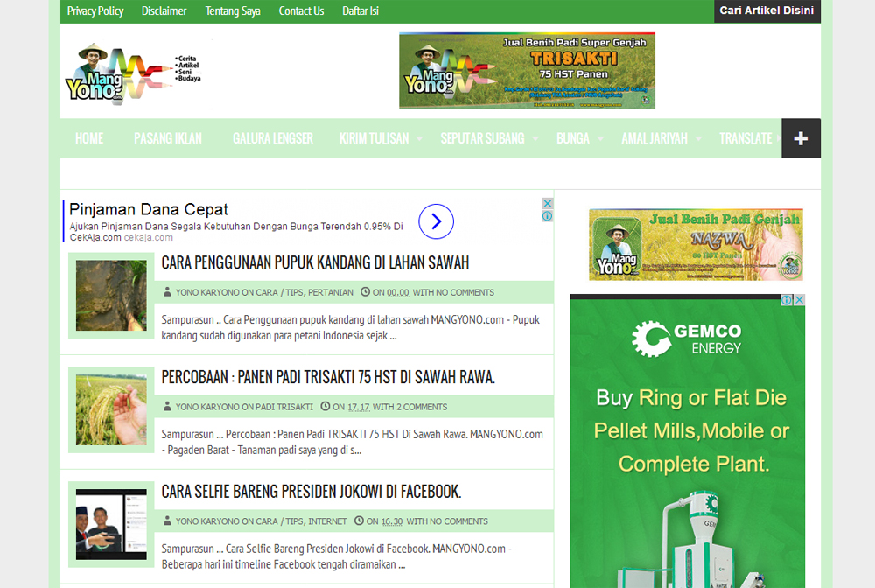Click Cari Artikel Disini search box
This screenshot has height=588, width=875.
[766, 10]
